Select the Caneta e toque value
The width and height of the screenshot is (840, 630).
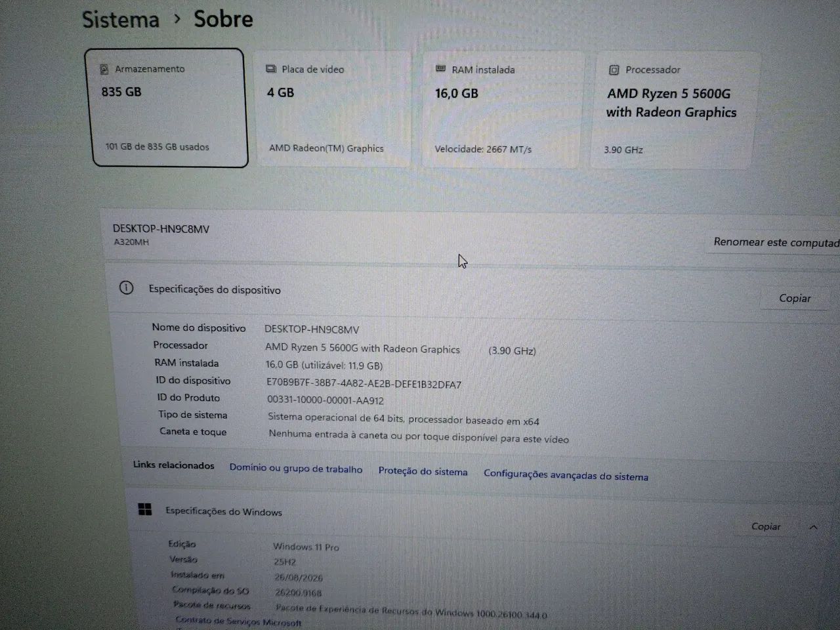coord(419,436)
